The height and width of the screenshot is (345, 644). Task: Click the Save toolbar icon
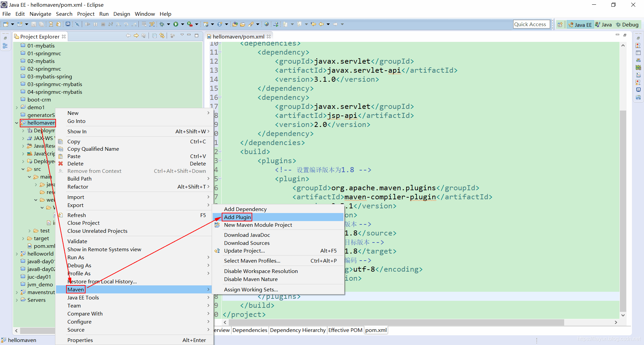coord(34,24)
